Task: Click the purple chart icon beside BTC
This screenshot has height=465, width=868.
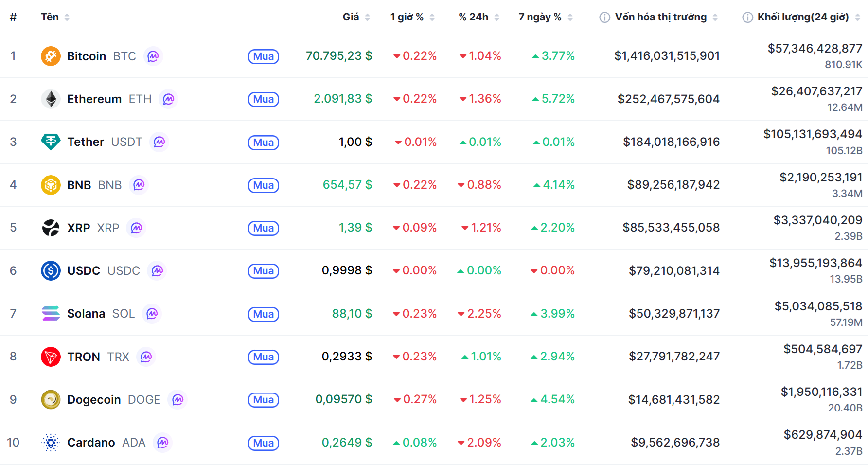Action: 153,56
